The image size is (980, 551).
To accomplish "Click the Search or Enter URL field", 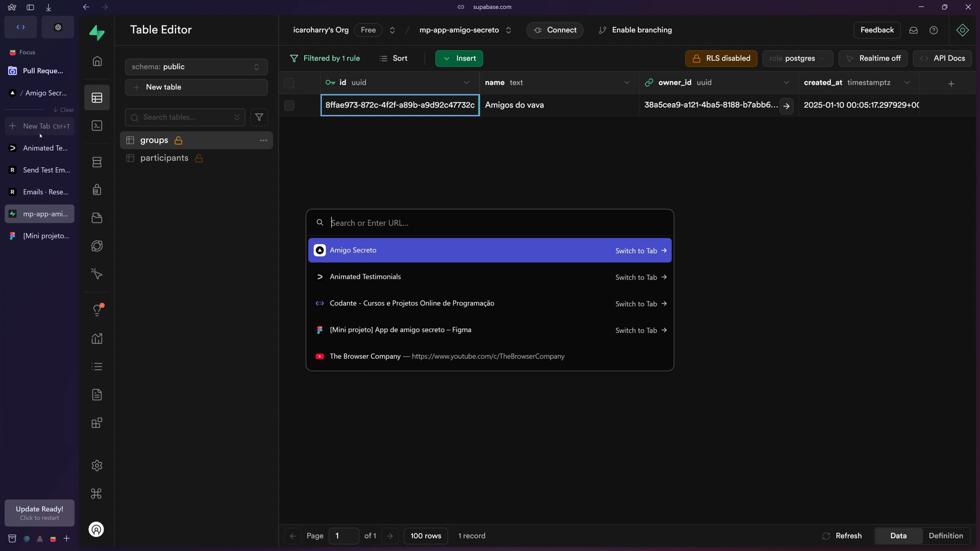I will (x=490, y=223).
